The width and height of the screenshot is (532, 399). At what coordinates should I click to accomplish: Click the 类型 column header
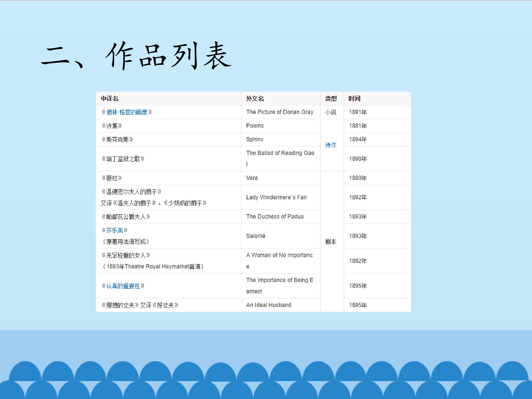(331, 99)
